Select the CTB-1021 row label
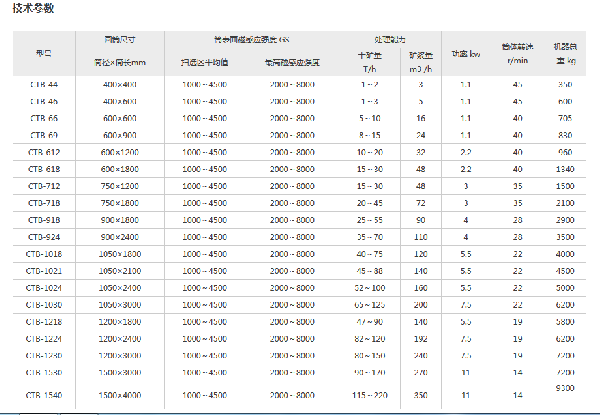Image resolution: width=600 pixels, height=415 pixels. click(44, 271)
